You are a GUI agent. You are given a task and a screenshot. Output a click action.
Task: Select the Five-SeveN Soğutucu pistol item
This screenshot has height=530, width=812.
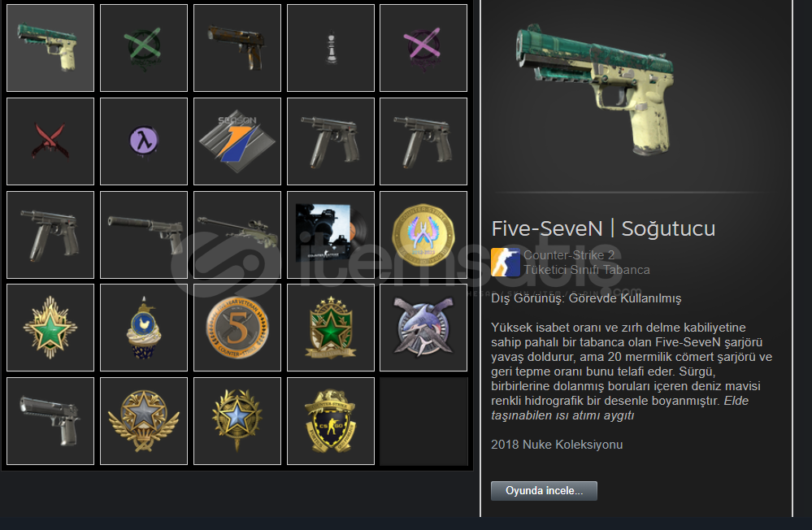(50, 48)
